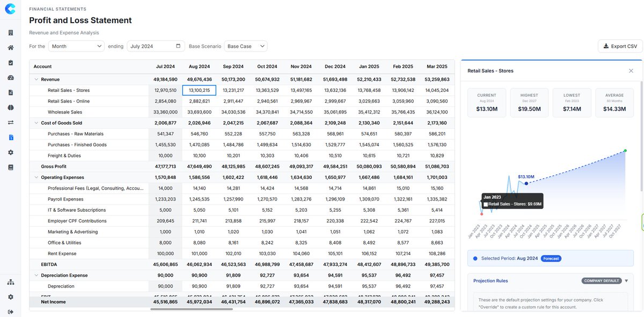The height and width of the screenshot is (317, 644).
Task: Expand the Projection Rules triangle
Action: [626, 280]
